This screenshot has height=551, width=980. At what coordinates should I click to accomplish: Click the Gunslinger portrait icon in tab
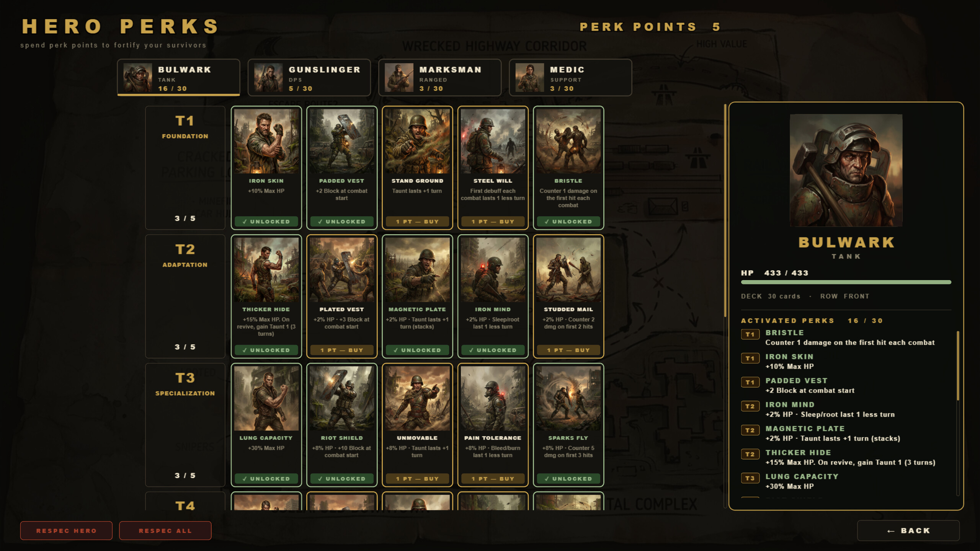click(268, 78)
